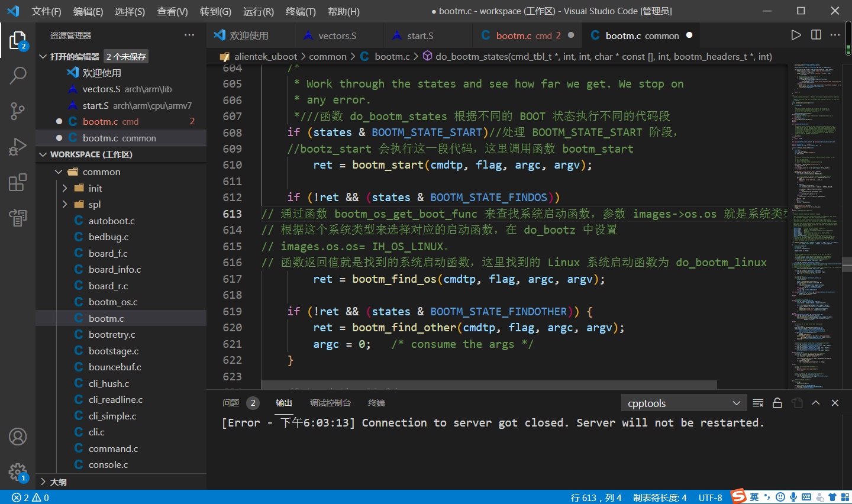Image resolution: width=852 pixels, height=504 pixels.
Task: Click the horizontal scrollbar in the editor
Action: tap(489, 385)
